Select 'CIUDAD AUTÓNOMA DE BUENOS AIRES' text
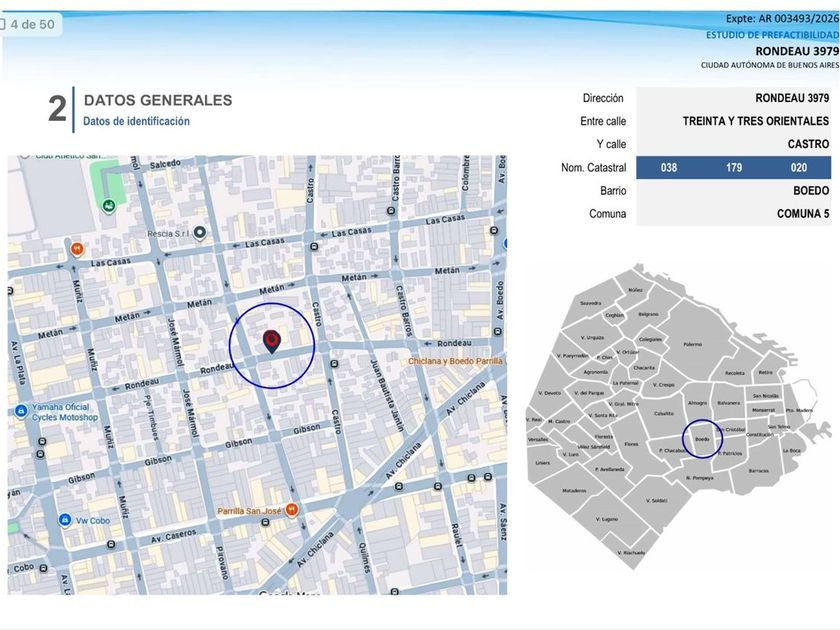 click(x=770, y=65)
